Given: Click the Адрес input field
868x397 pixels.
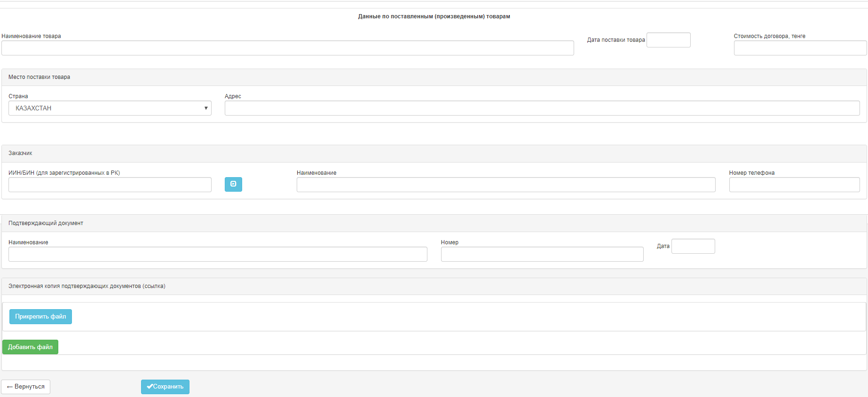Looking at the screenshot, I should pyautogui.click(x=542, y=108).
